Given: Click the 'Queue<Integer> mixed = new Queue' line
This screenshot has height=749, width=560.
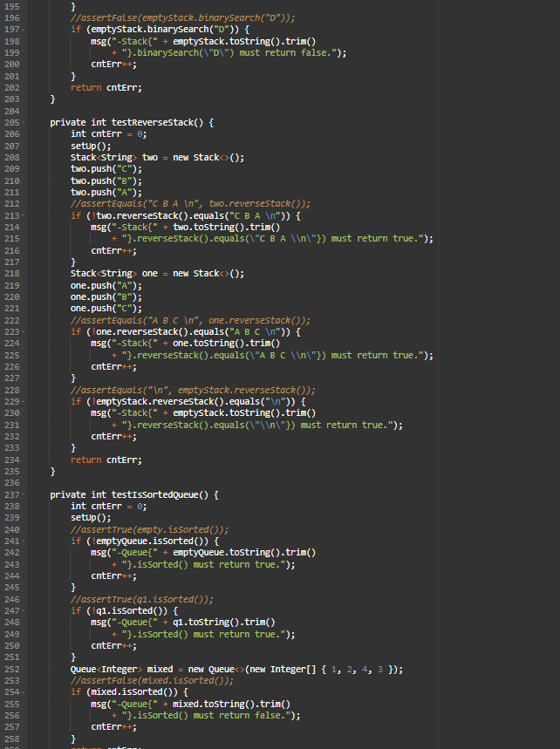Looking at the screenshot, I should point(236,670).
